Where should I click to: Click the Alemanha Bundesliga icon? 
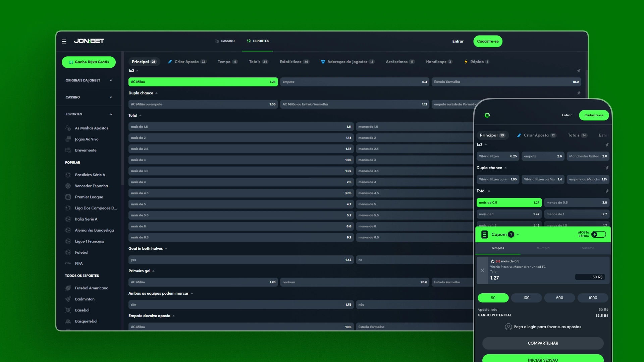[x=68, y=230]
